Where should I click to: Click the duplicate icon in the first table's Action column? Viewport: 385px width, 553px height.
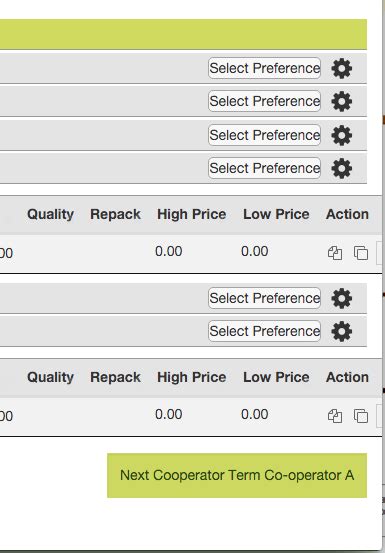[361, 253]
